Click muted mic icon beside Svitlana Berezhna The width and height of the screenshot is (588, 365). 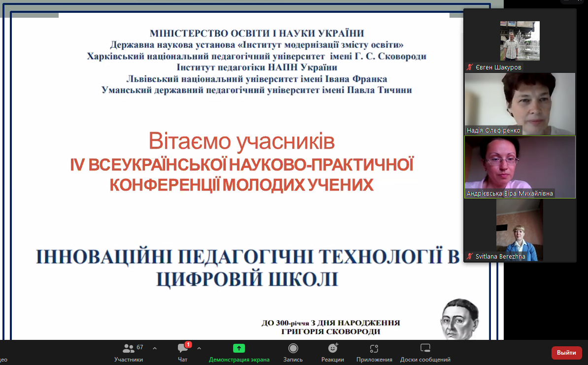click(470, 256)
